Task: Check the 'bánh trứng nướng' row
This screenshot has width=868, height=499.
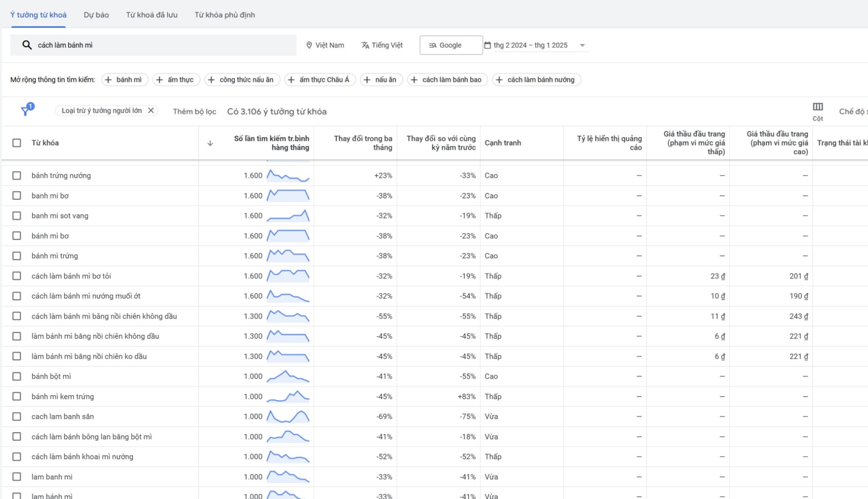Action: tap(17, 175)
